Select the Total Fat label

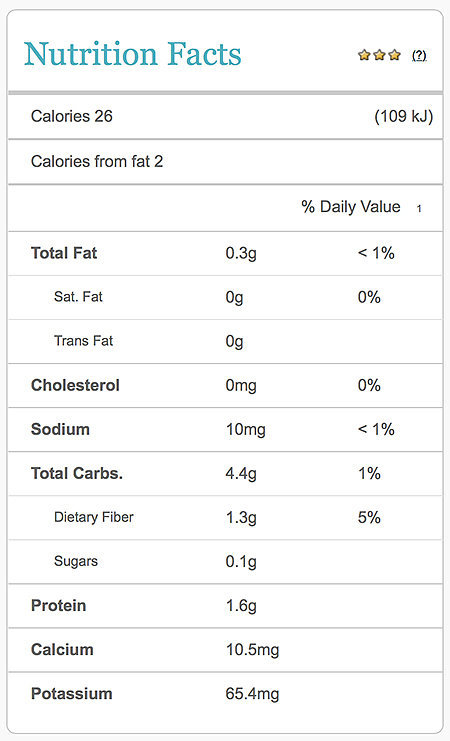[64, 253]
